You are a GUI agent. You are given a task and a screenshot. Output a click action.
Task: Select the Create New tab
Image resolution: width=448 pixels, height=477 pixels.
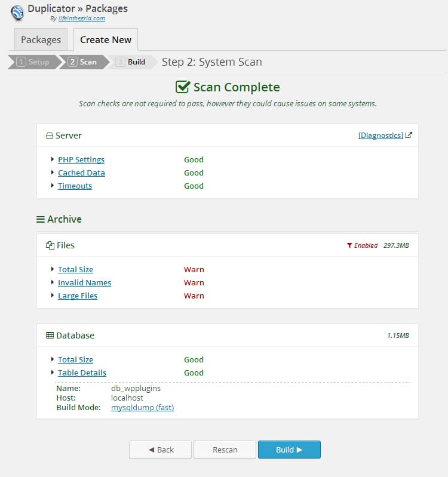click(106, 40)
